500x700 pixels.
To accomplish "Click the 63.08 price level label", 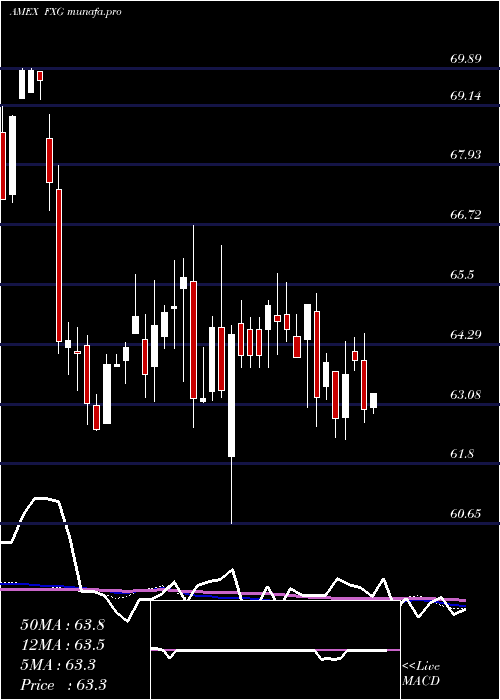I will pyautogui.click(x=466, y=395).
